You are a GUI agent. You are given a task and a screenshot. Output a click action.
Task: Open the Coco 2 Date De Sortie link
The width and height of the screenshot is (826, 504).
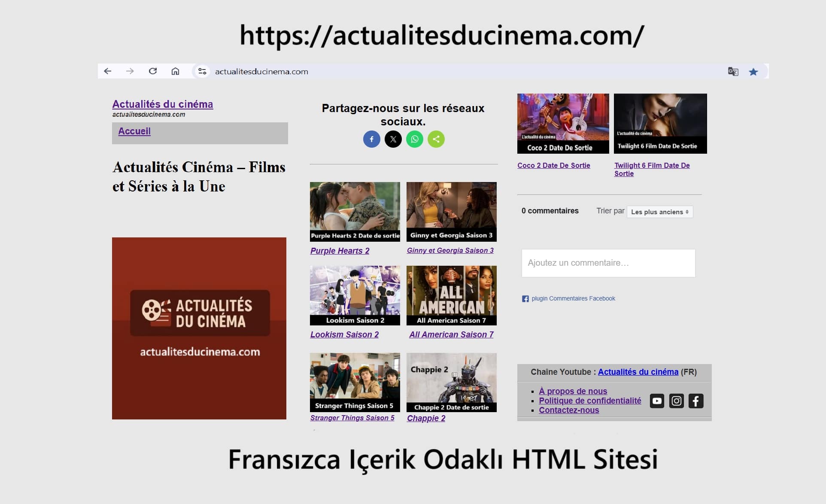click(553, 165)
